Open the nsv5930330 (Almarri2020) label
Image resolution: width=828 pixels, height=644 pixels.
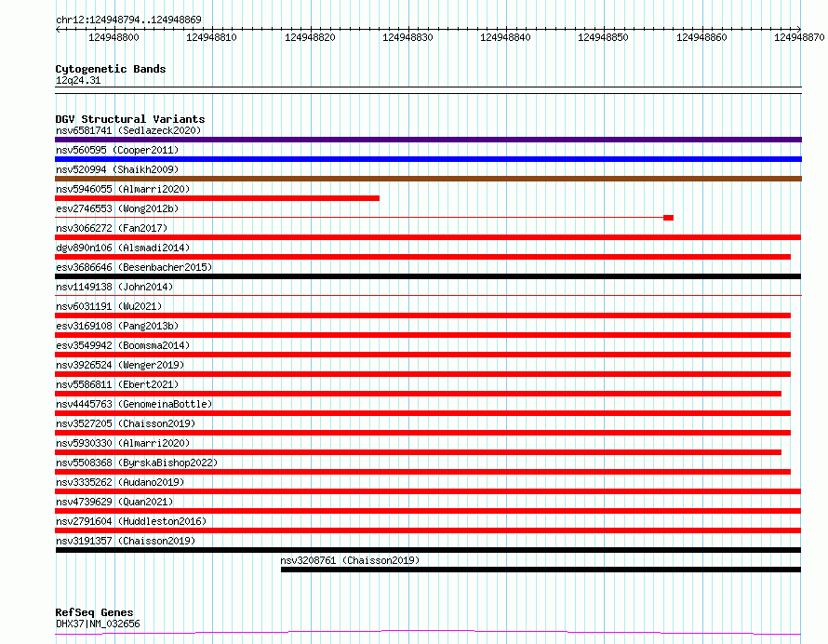(x=123, y=443)
